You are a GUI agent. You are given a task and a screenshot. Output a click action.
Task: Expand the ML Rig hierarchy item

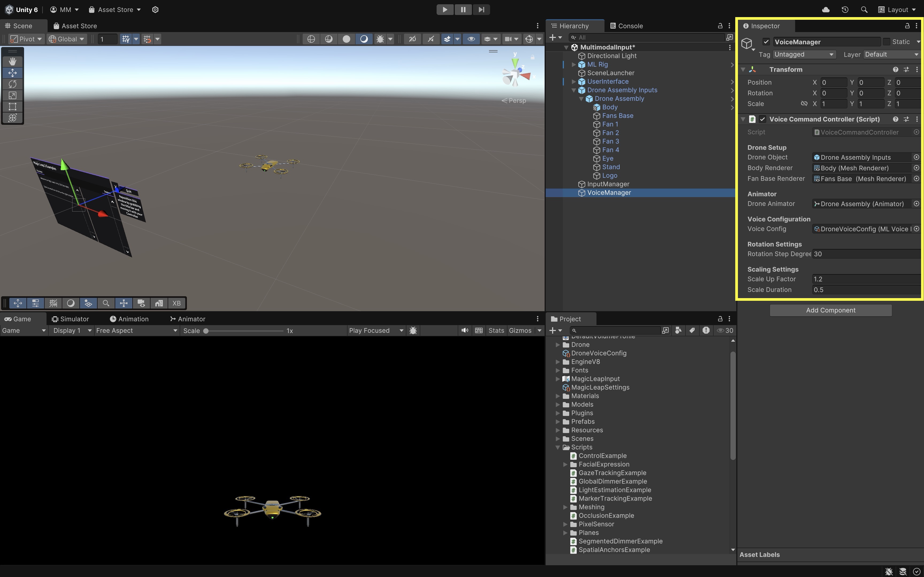[573, 64]
